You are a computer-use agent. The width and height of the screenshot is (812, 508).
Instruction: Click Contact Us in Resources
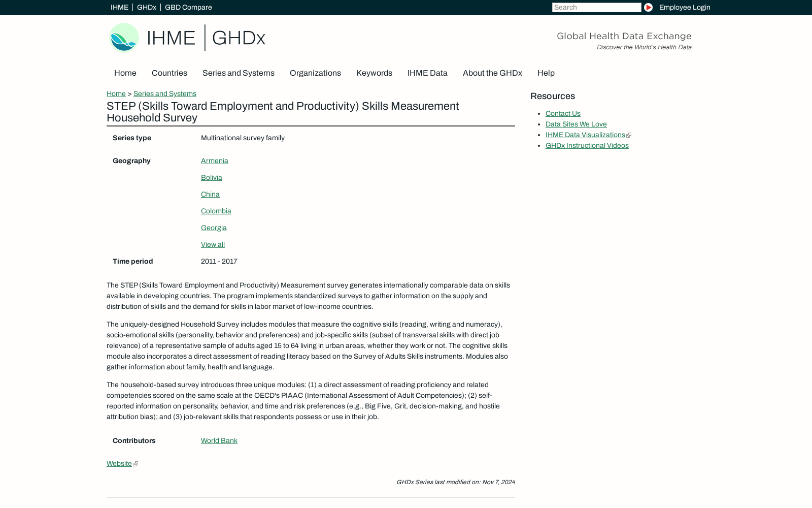(x=563, y=113)
